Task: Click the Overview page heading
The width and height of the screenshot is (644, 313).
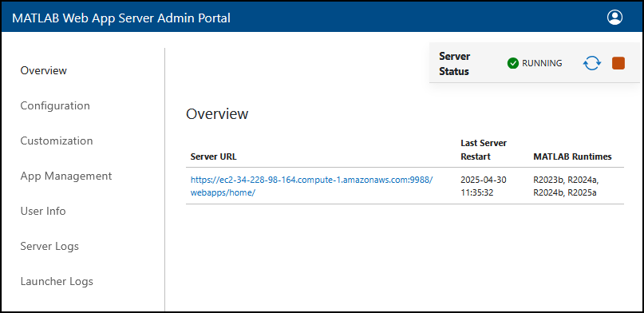Action: pos(217,113)
